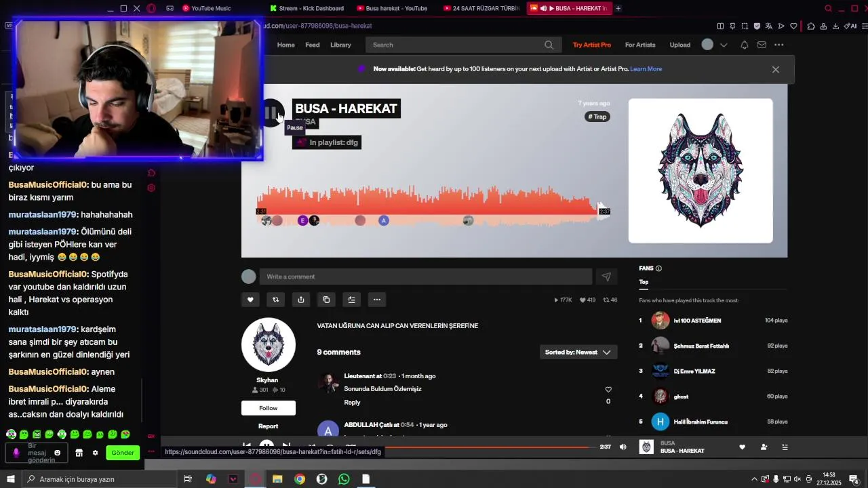Open the In playlist: dfg link
Viewport: 868px width, 488px height.
326,142
